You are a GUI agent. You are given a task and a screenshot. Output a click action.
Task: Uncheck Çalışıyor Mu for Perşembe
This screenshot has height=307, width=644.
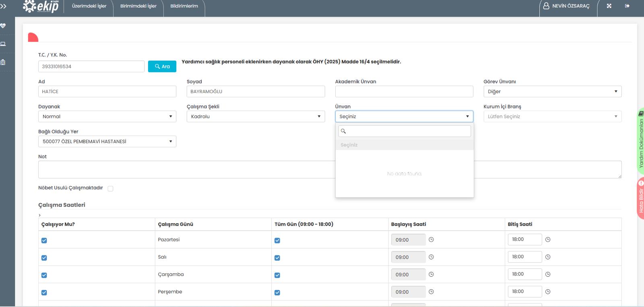(44, 292)
